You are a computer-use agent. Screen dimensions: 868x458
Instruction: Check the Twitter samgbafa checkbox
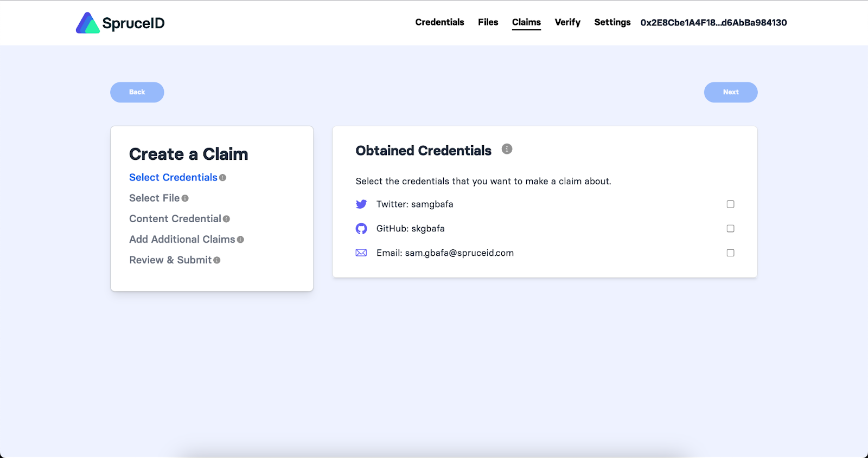coord(730,204)
